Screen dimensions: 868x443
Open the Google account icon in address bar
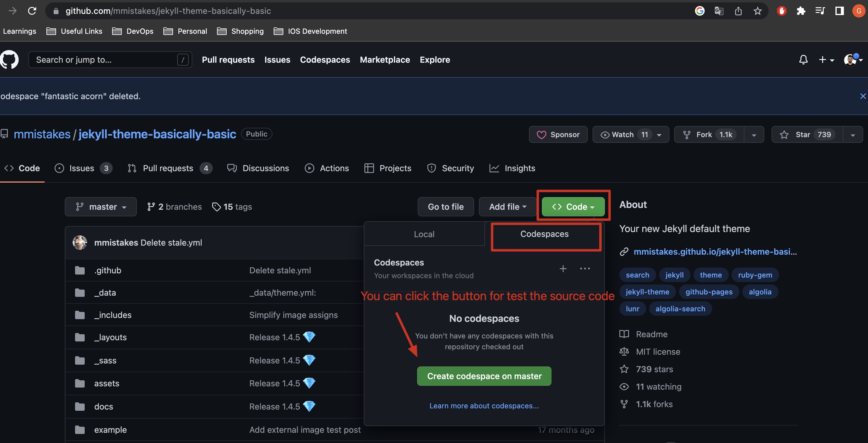click(x=700, y=11)
